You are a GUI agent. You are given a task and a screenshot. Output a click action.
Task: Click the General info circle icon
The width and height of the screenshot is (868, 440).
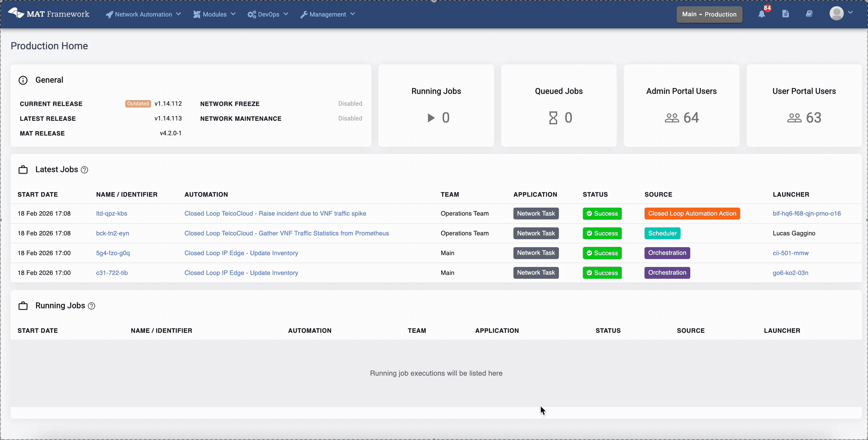23,80
